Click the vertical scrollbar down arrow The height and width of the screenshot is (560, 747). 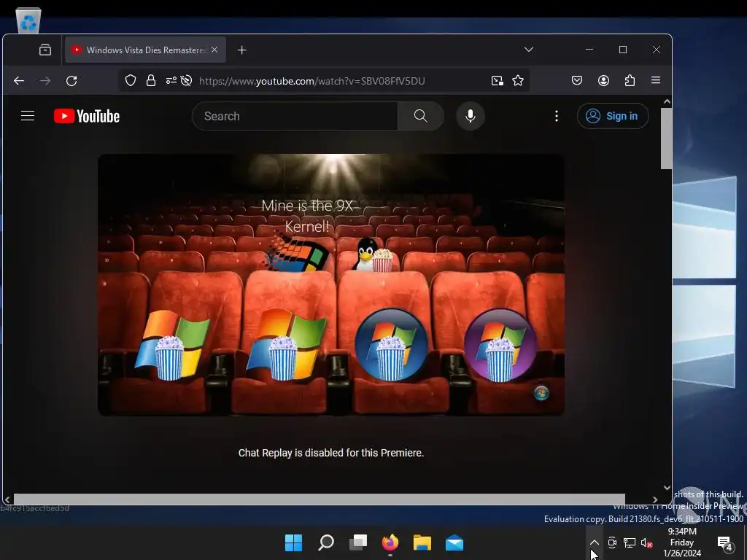pos(667,488)
